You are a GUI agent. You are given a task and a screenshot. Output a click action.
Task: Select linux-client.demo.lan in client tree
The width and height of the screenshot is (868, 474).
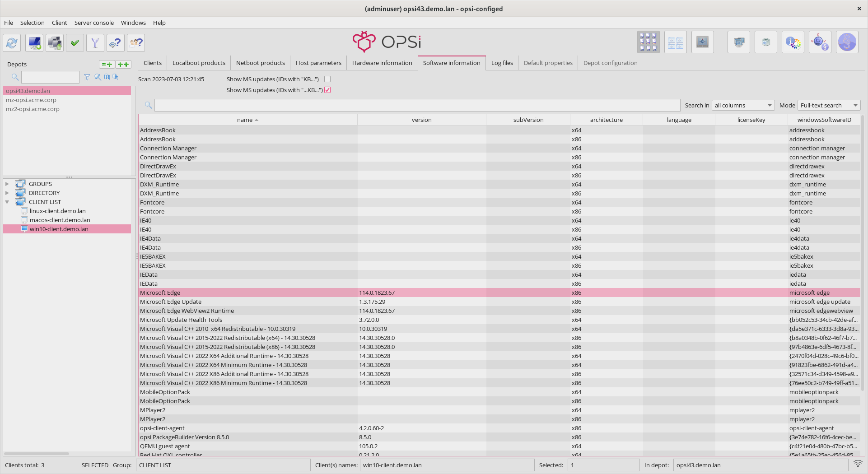click(58, 211)
